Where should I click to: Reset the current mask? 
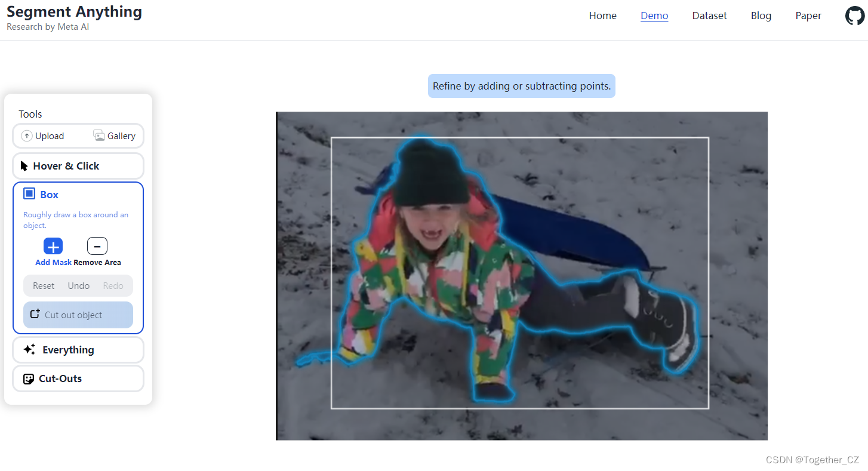click(44, 286)
